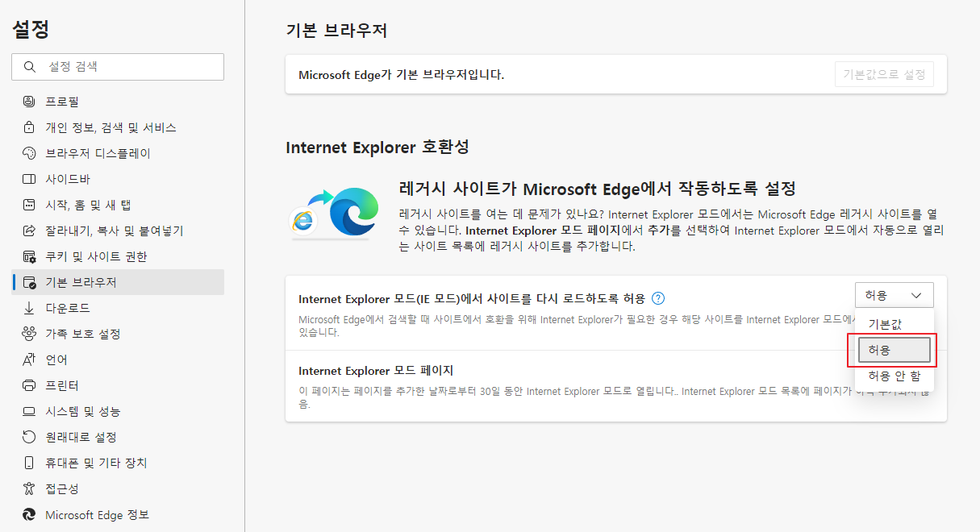The width and height of the screenshot is (980, 532).
Task: Choose 기본값 from the dropdown list
Action: pos(894,324)
